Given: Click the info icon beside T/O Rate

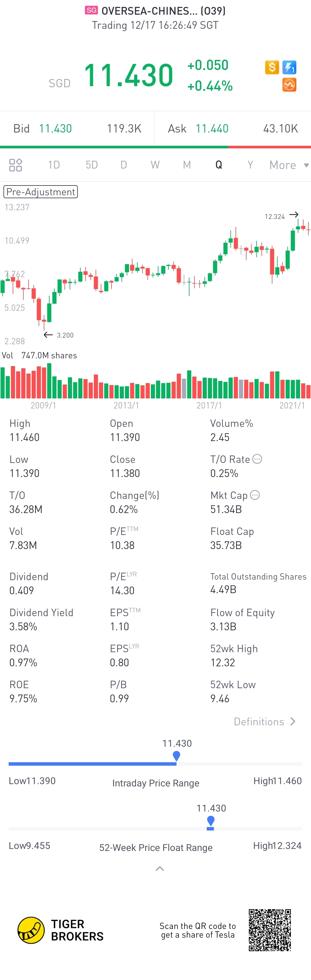Looking at the screenshot, I should point(257,459).
